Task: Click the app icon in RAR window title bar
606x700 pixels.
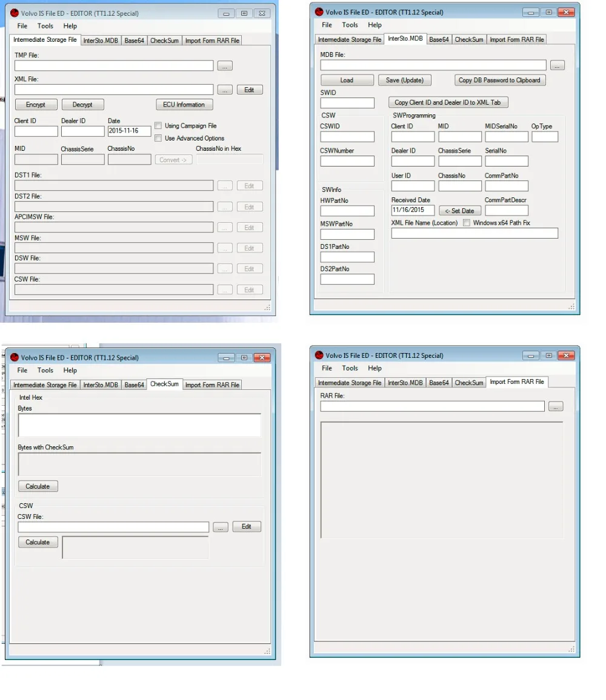Action: click(x=319, y=355)
